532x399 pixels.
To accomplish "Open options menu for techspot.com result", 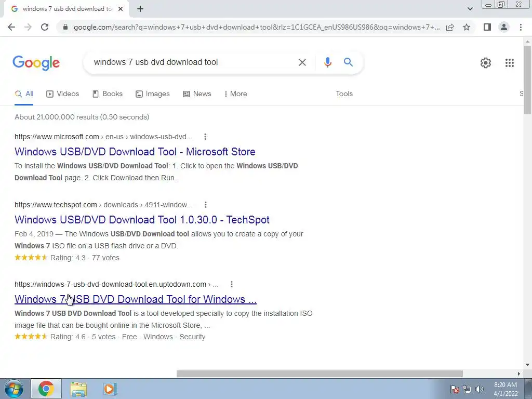I will click(x=206, y=205).
